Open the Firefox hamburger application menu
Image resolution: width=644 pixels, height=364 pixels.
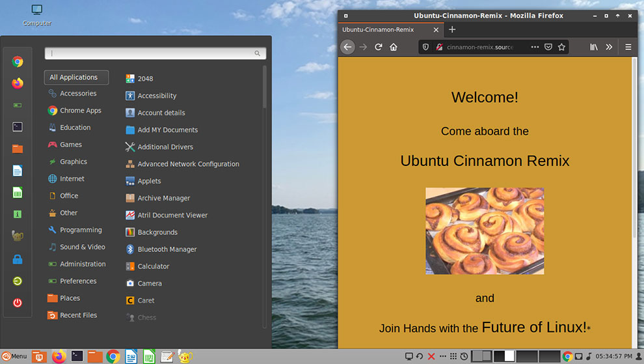(628, 47)
